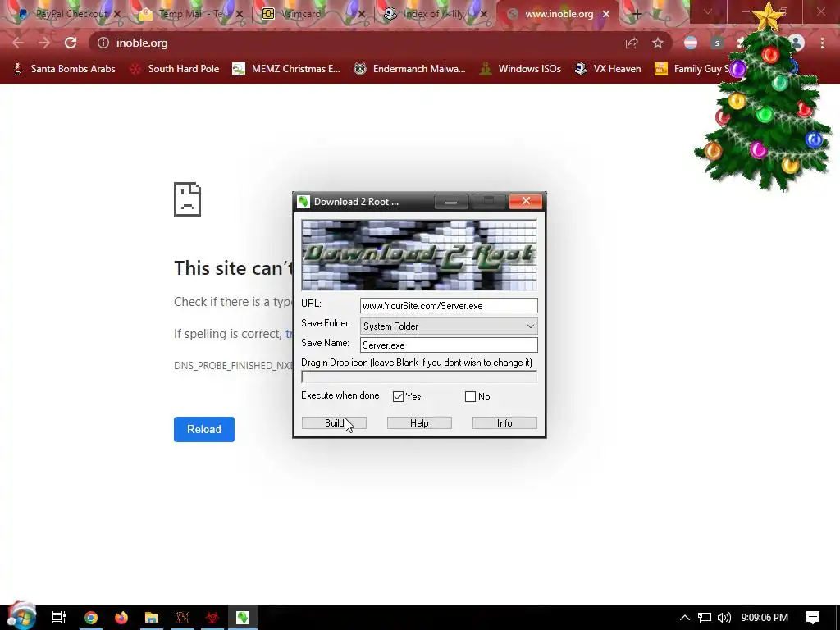Open the VX Heaven bookmark
840x630 pixels.
[x=608, y=69]
